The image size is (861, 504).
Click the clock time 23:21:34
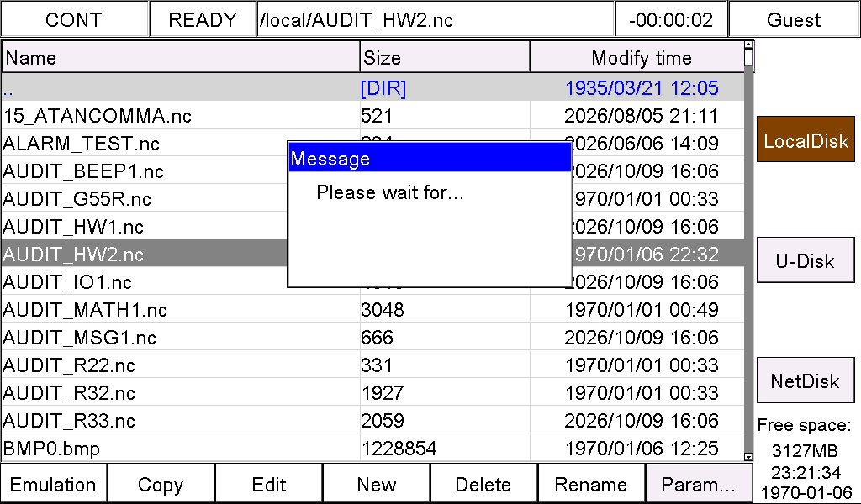[x=806, y=472]
